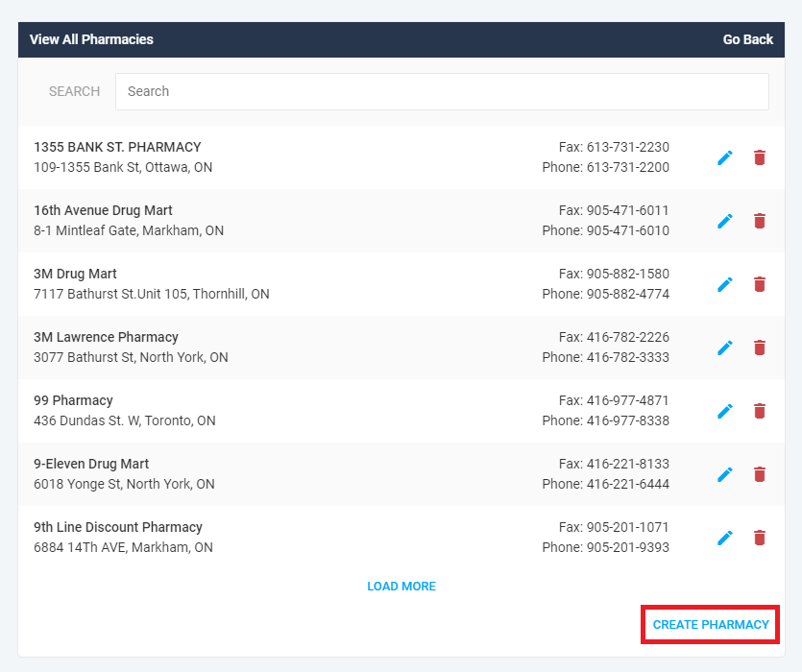The image size is (802, 672).
Task: Delete the 1355 BANK ST. PHARMACY entry
Action: point(760,157)
